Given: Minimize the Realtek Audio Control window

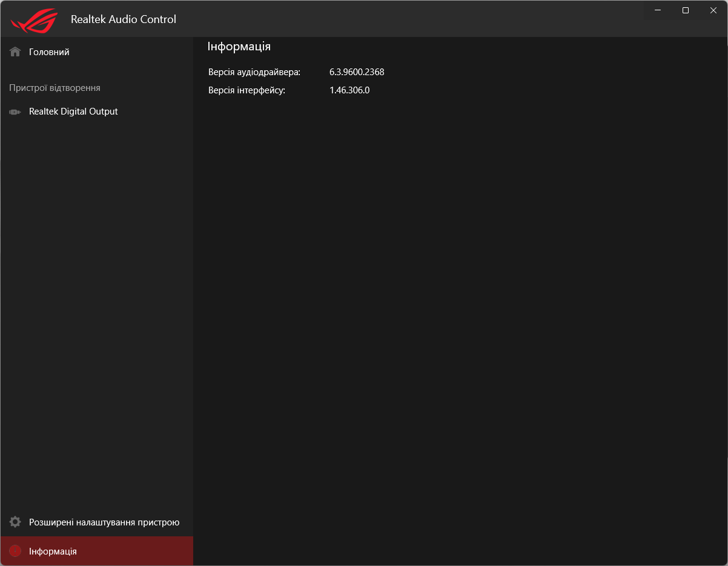Looking at the screenshot, I should 658,10.
